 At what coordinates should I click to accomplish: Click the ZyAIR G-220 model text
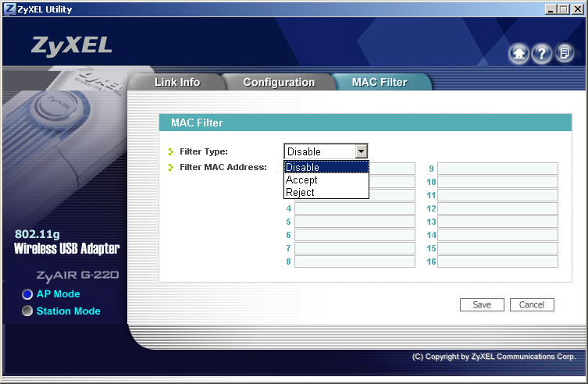click(x=77, y=276)
